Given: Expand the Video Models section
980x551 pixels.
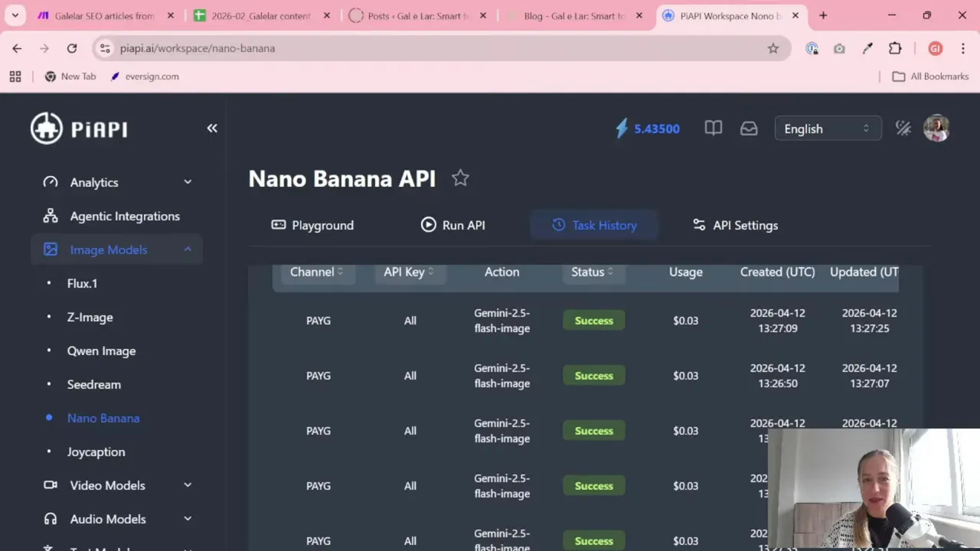Looking at the screenshot, I should 188,485.
